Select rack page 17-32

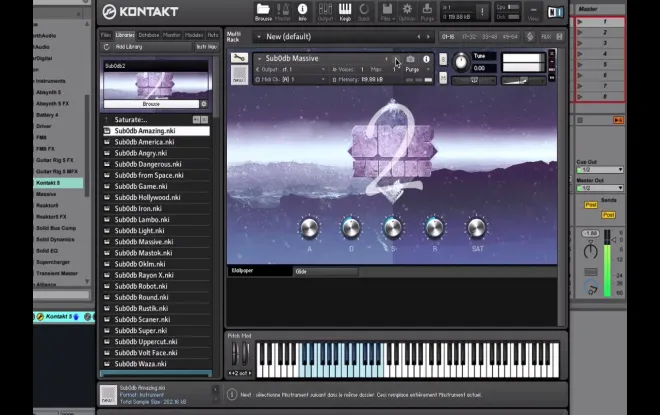tap(469, 37)
